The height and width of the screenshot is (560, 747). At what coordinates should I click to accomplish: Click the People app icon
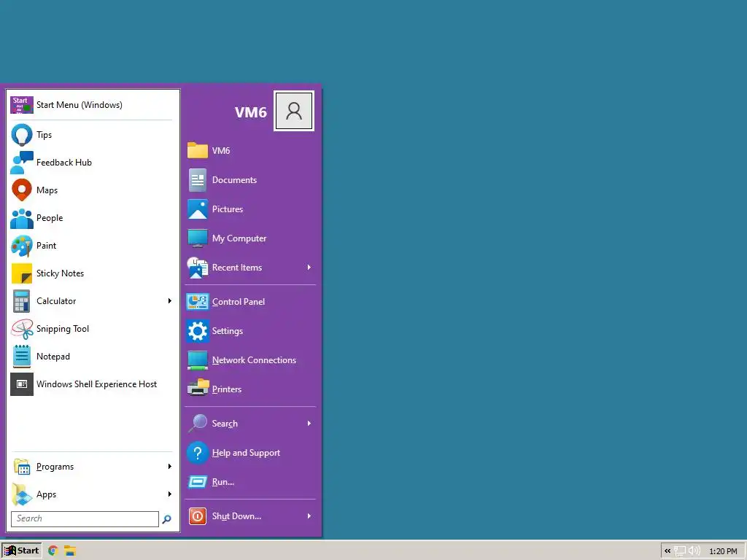(x=22, y=218)
